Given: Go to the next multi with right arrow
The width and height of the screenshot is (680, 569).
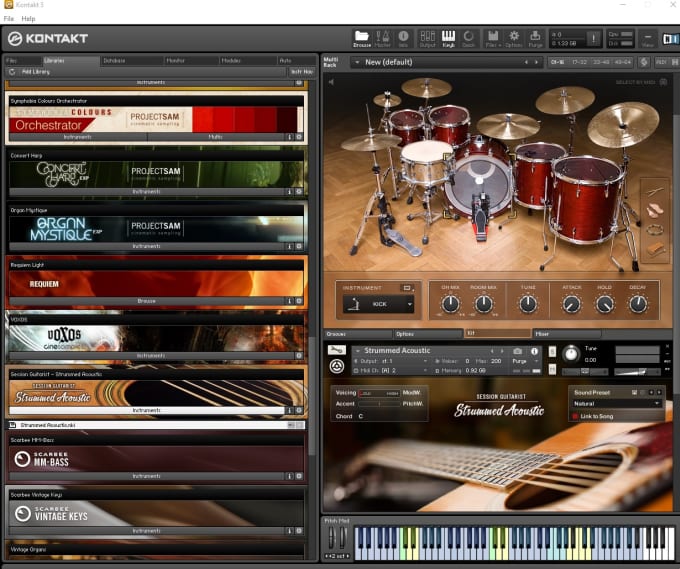Looking at the screenshot, I should pos(536,62).
